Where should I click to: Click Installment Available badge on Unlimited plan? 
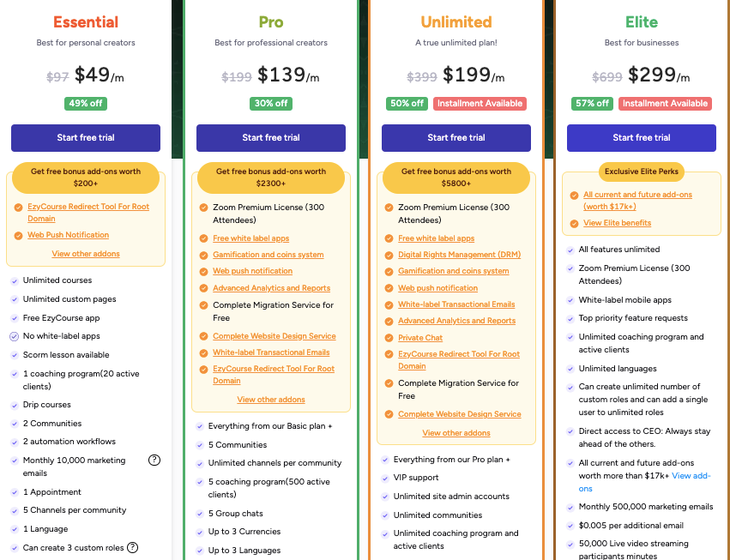(x=480, y=104)
